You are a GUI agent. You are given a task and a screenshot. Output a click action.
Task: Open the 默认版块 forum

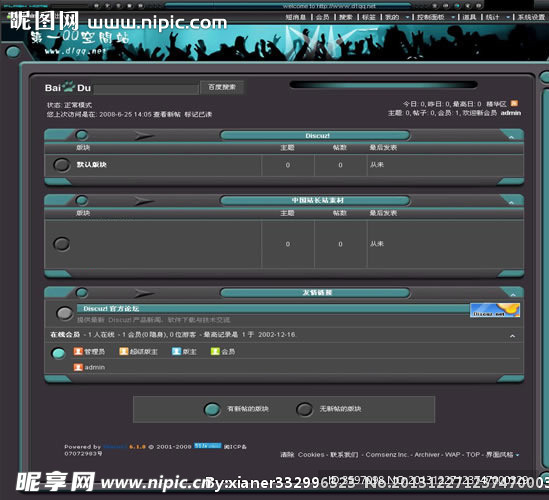[91, 165]
